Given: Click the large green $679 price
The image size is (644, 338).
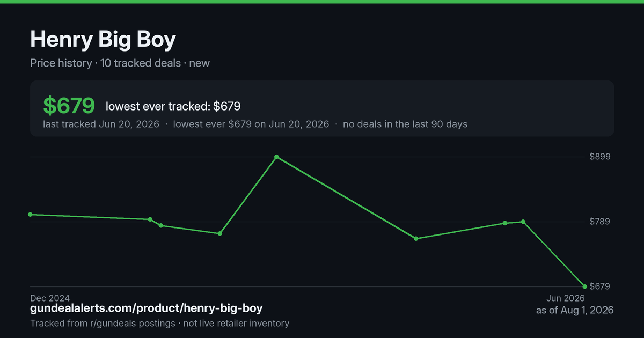Looking at the screenshot, I should coord(69,106).
